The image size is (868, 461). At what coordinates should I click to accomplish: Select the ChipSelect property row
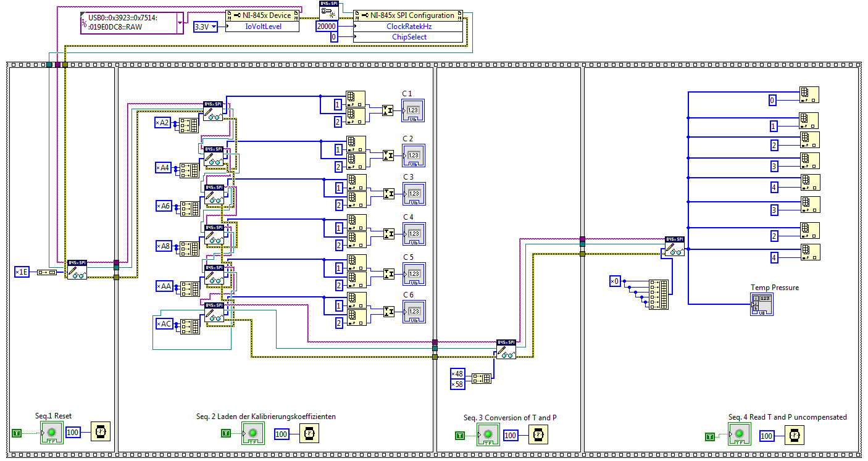coord(409,37)
